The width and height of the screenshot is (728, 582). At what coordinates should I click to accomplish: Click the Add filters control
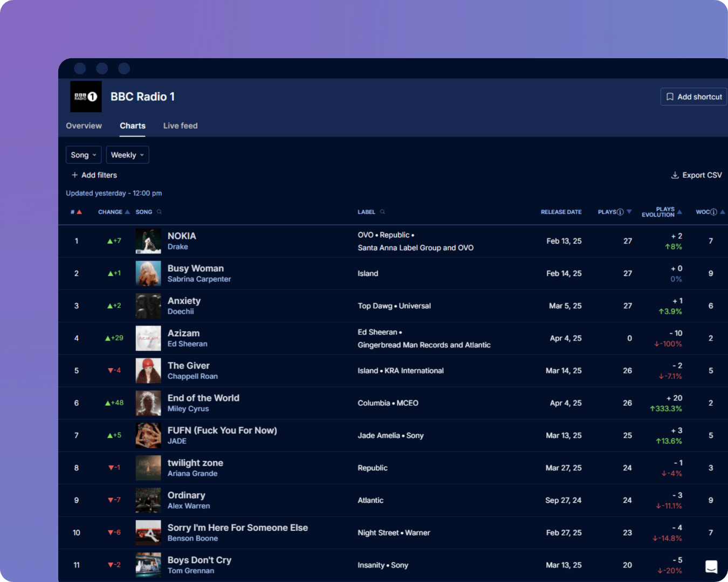[x=99, y=175]
